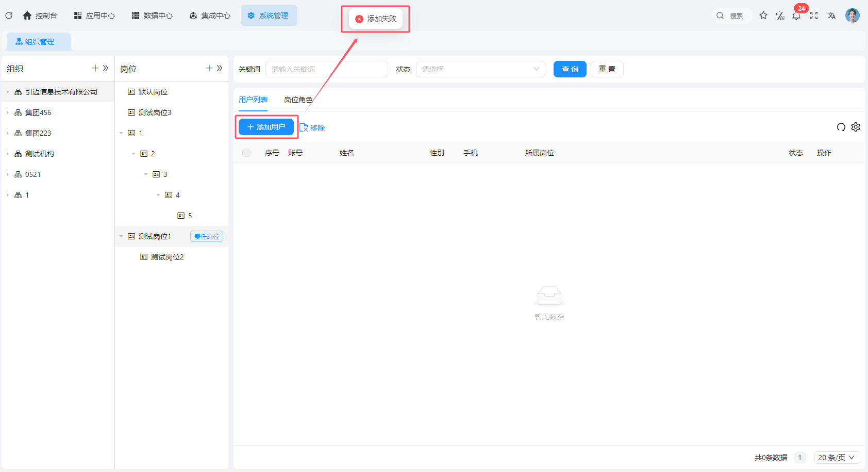The width and height of the screenshot is (868, 472).
Task: Click the 姓名 column header
Action: click(347, 153)
